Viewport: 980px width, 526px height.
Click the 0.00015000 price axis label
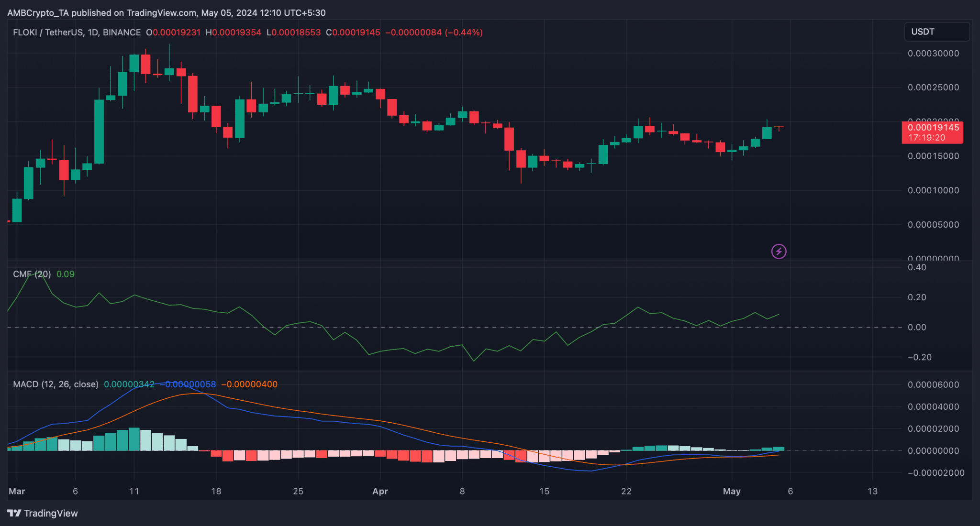pyautogui.click(x=933, y=156)
